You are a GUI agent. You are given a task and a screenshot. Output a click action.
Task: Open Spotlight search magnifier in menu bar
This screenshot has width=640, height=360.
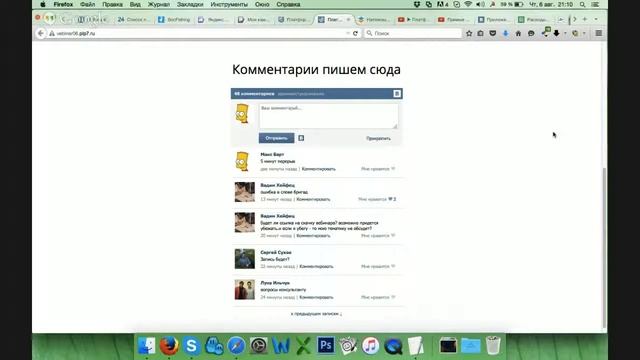[x=582, y=4]
